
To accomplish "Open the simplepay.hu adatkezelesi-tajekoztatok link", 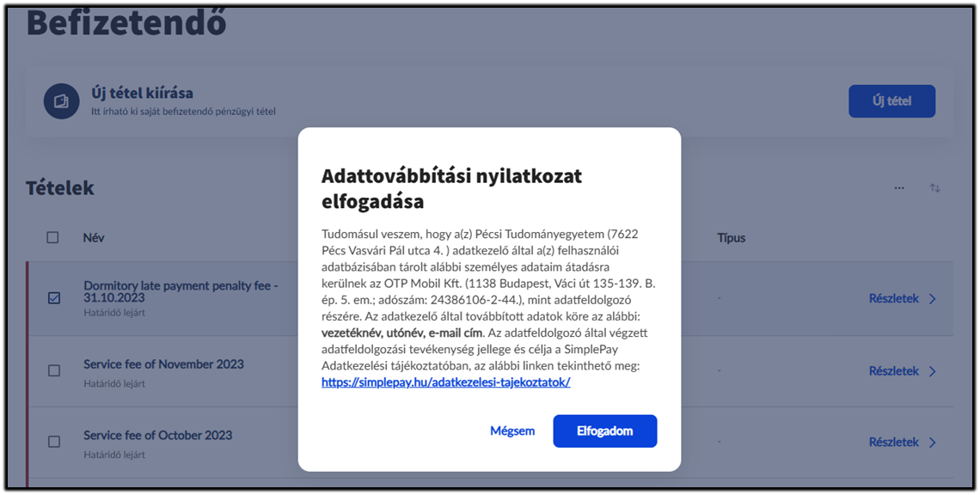I will (x=445, y=382).
